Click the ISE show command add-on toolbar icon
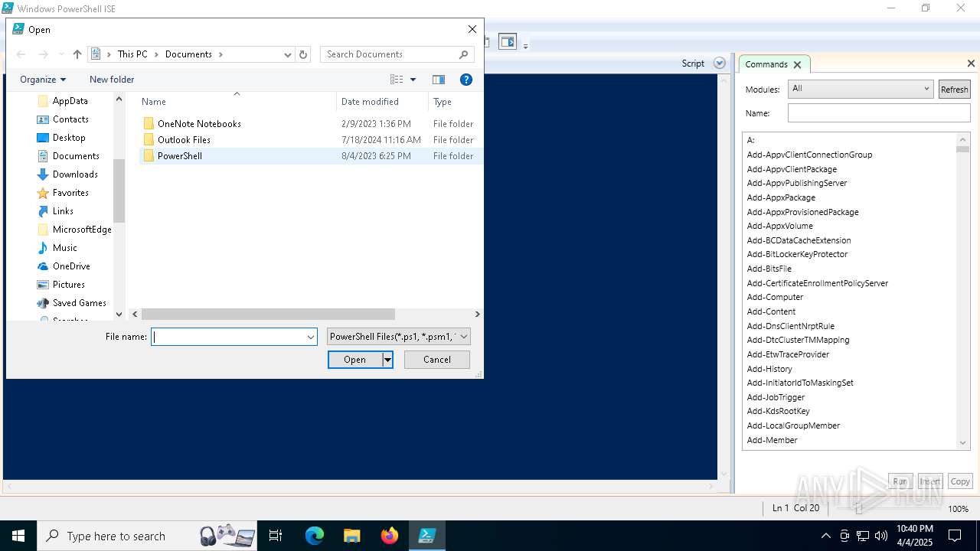The image size is (980, 551). coord(508,42)
